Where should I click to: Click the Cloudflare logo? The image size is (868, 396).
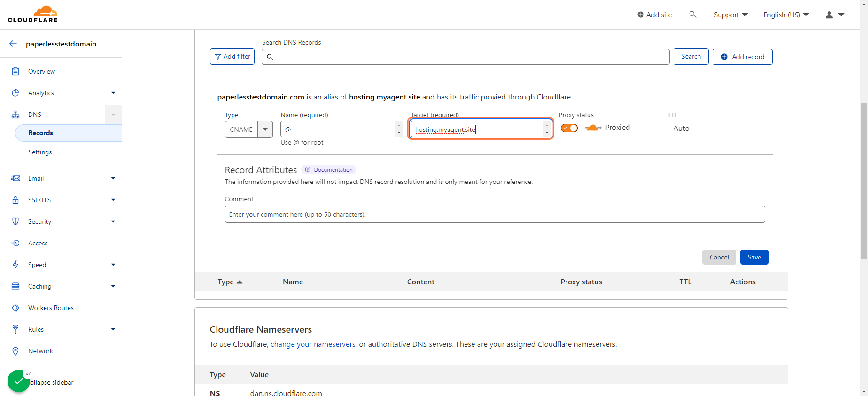pos(33,14)
